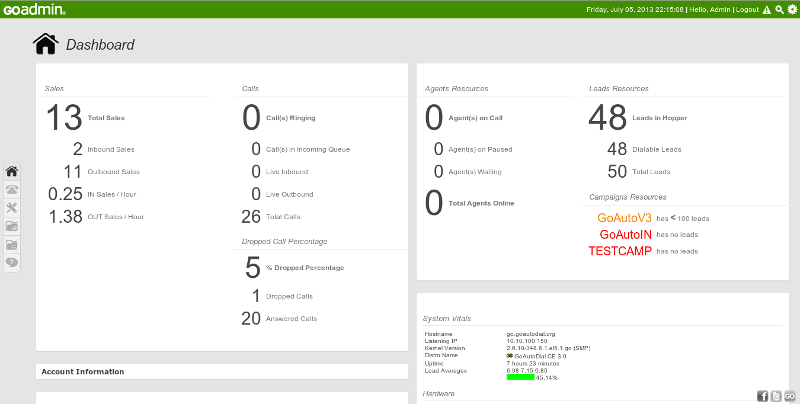The height and width of the screenshot is (404, 800).
Task: Expand the Account Information panel
Action: pos(222,371)
